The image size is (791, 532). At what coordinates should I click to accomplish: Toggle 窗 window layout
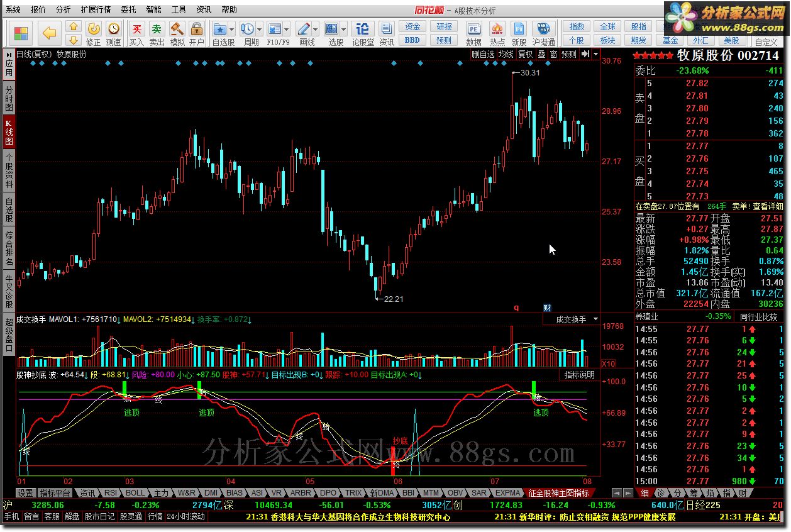tap(553, 54)
